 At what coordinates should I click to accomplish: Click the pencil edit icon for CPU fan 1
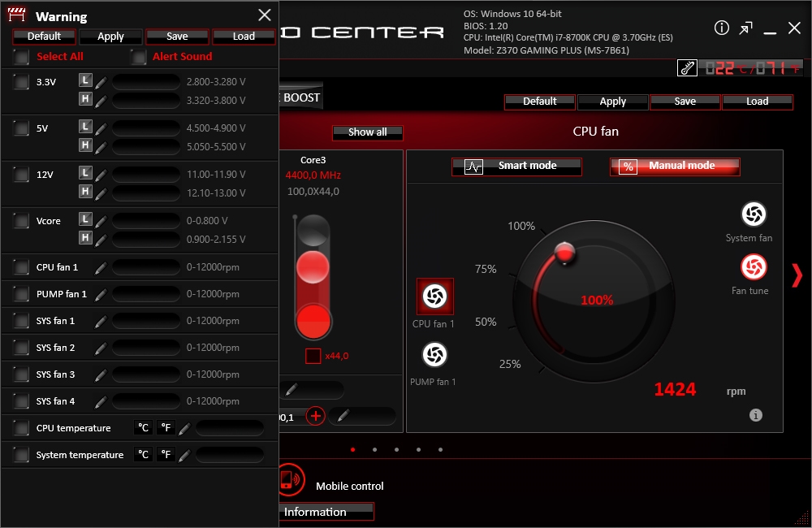[x=101, y=268]
